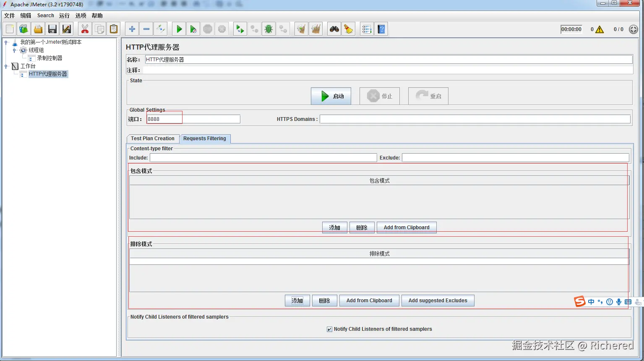Click 删除 under 排除模式
Screen dimensions: 644x361
(x=325, y=301)
